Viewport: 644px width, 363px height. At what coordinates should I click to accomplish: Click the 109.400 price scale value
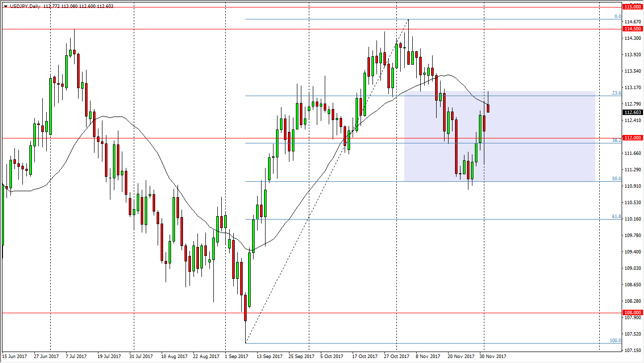click(634, 252)
